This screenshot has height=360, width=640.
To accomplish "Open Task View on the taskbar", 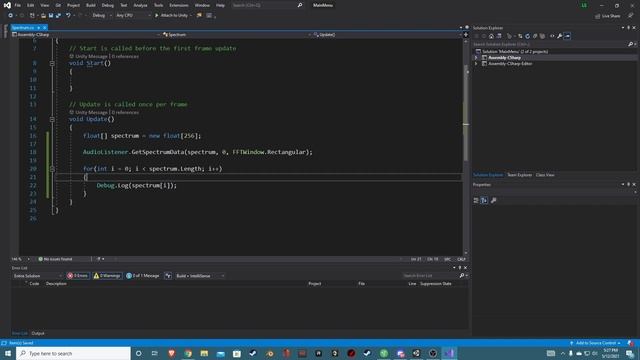I will pos(155,353).
